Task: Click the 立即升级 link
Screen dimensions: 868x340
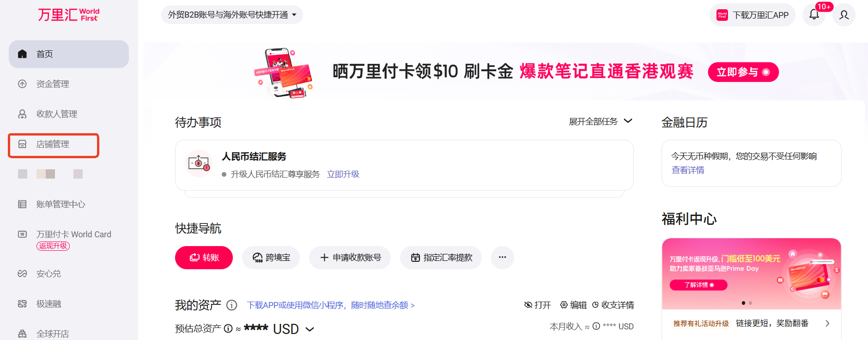Action: (x=343, y=174)
